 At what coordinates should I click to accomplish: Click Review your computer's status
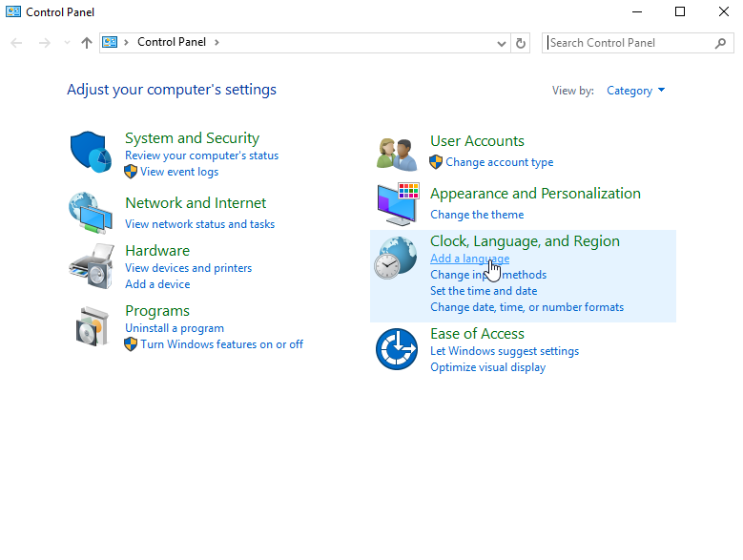tap(201, 156)
